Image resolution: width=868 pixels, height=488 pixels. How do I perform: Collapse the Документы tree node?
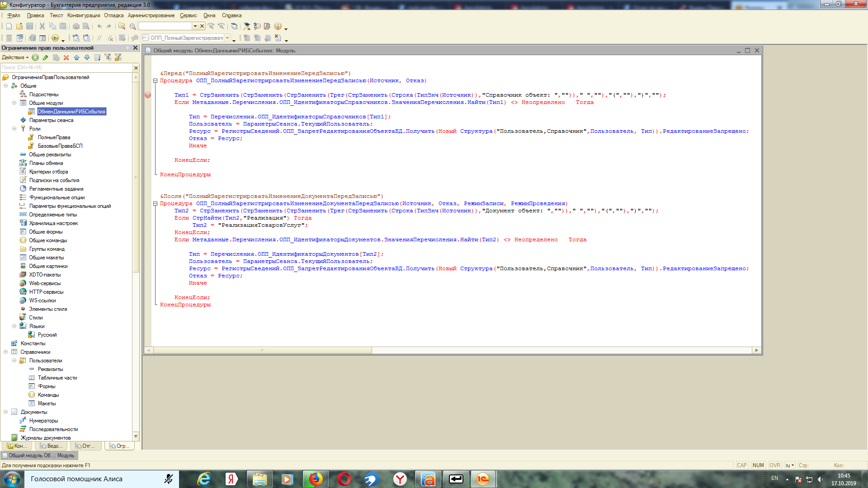6,412
